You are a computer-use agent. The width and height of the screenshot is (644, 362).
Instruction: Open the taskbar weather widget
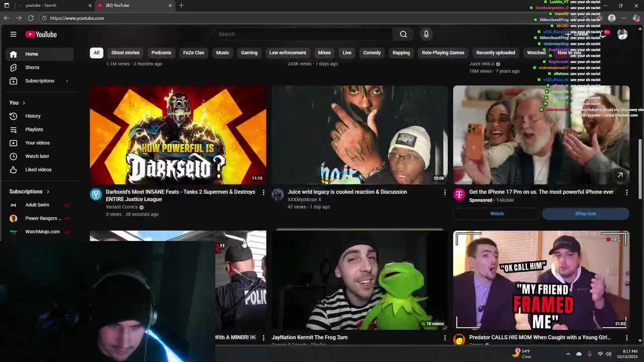(x=522, y=353)
